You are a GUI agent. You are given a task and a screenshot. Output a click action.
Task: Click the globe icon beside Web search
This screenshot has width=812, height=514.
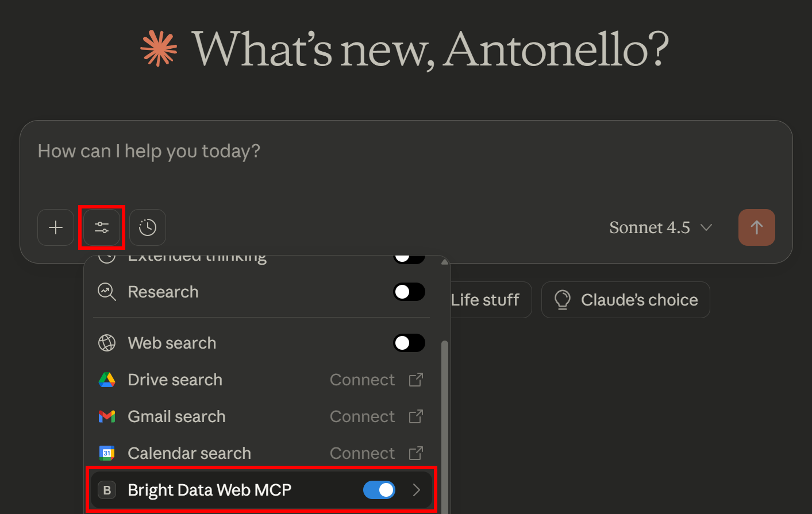click(x=107, y=343)
